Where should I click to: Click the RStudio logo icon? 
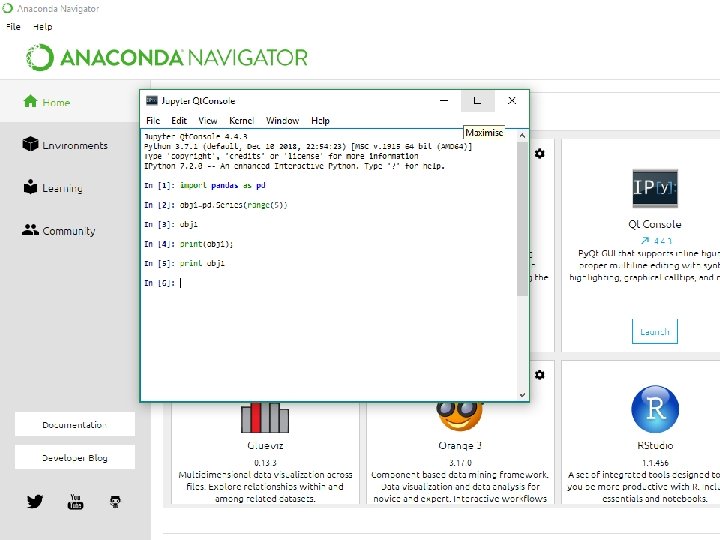(655, 409)
